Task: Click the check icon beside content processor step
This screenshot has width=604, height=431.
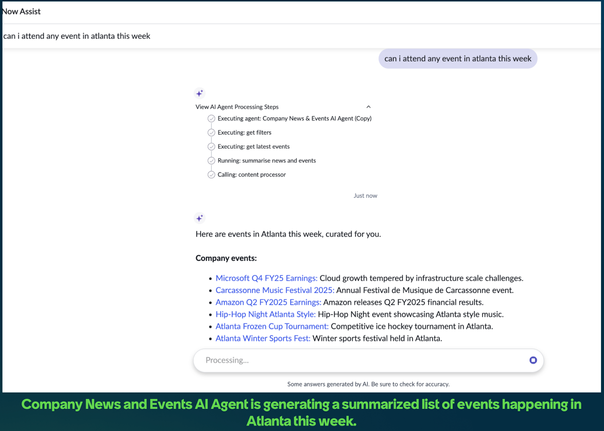Action: 211,175
